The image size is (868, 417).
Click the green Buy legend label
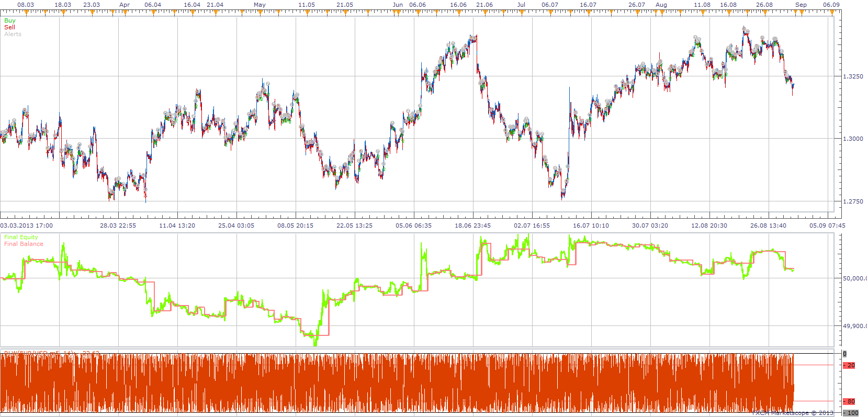[x=10, y=20]
